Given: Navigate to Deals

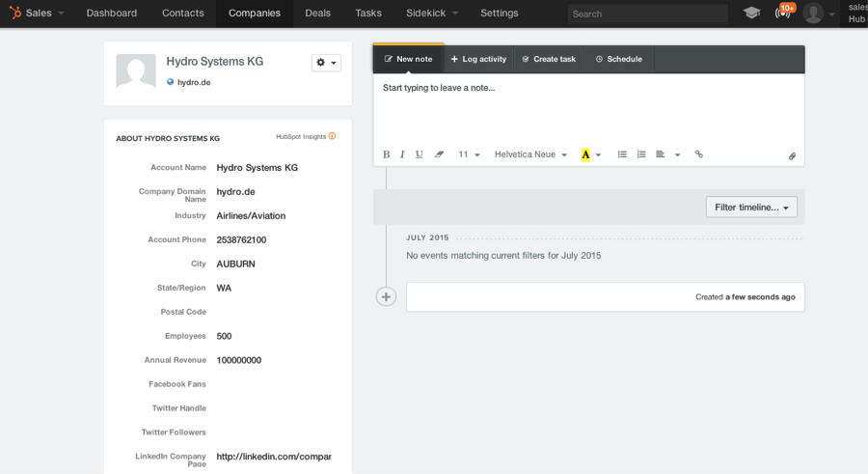Looking at the screenshot, I should (x=317, y=13).
